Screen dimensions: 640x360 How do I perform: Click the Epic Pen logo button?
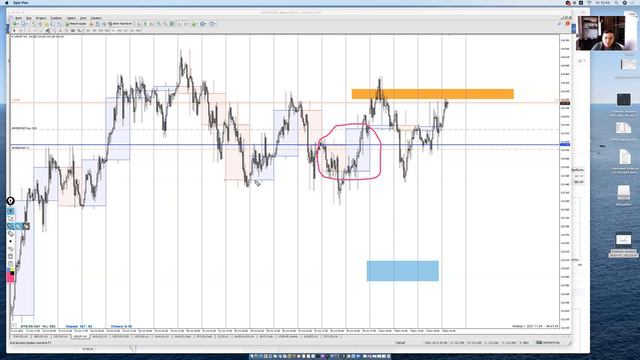(x=11, y=201)
